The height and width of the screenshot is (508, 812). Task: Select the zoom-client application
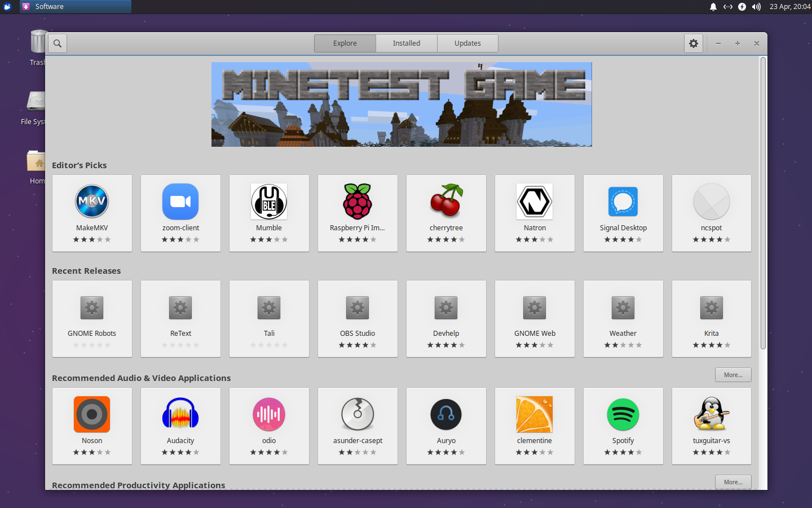pyautogui.click(x=180, y=213)
